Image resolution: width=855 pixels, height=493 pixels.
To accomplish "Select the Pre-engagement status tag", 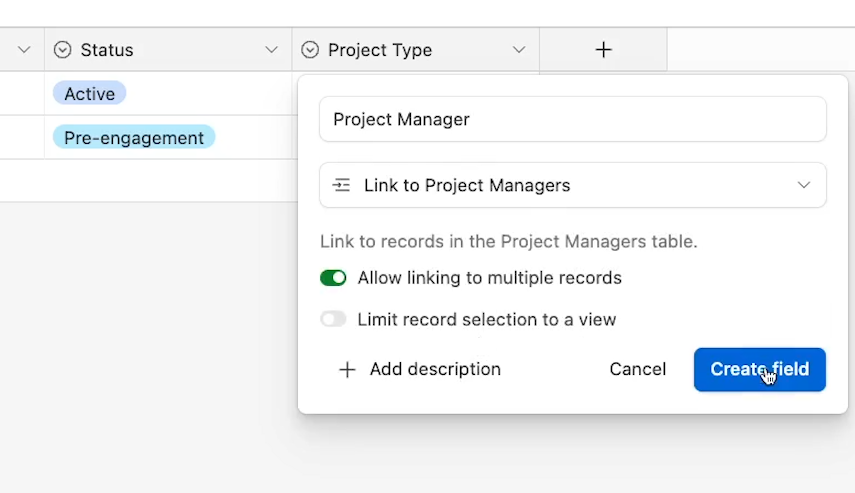I will (134, 137).
